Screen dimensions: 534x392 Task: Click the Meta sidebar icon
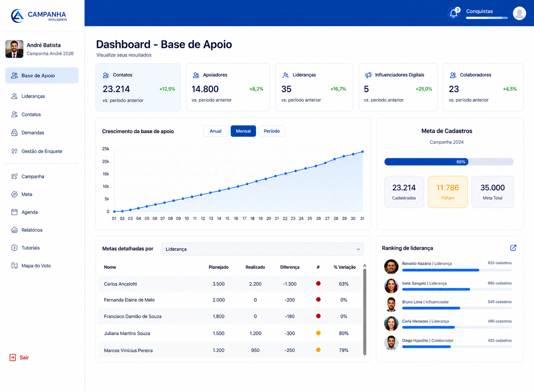[x=14, y=194]
